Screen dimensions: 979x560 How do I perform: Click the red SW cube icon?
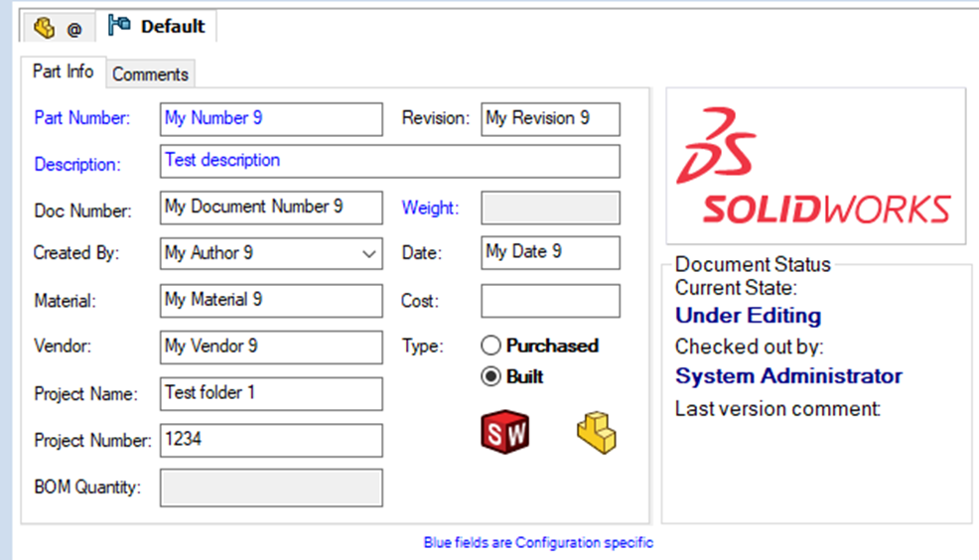pos(505,431)
